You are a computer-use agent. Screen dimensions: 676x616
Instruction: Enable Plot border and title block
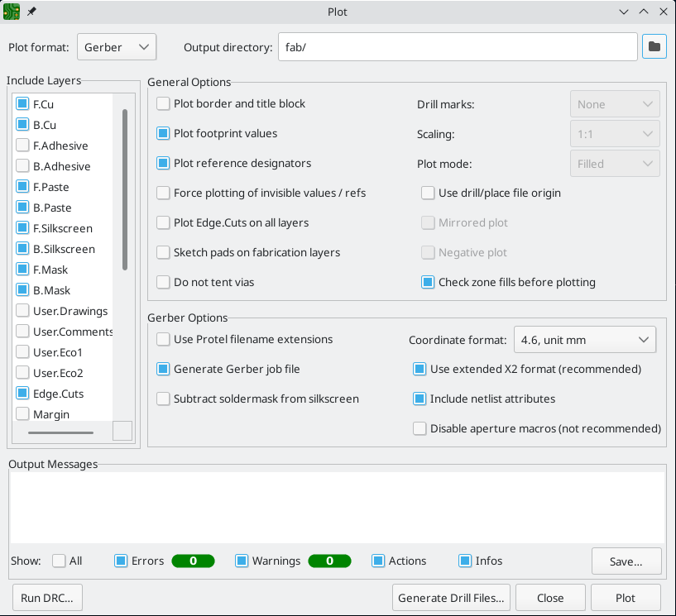tap(164, 104)
